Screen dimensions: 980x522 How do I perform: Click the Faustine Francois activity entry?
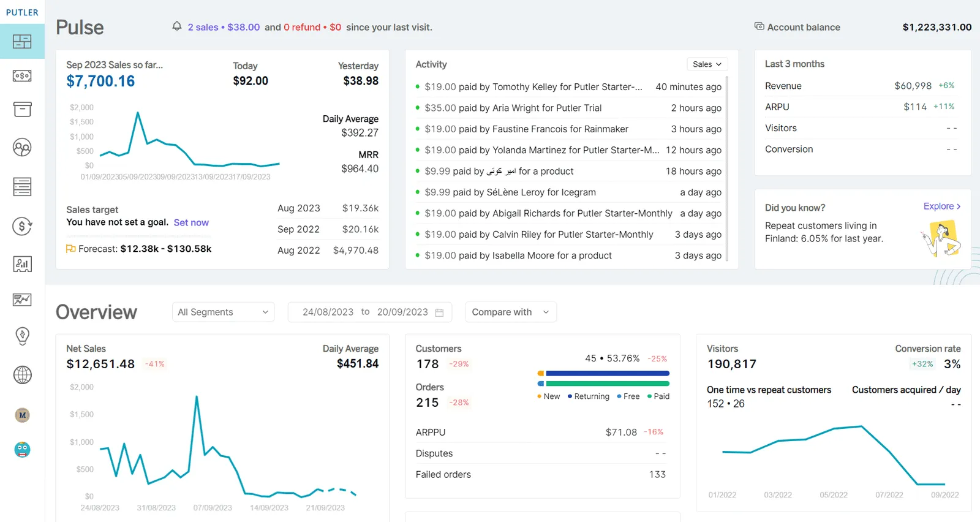point(568,129)
